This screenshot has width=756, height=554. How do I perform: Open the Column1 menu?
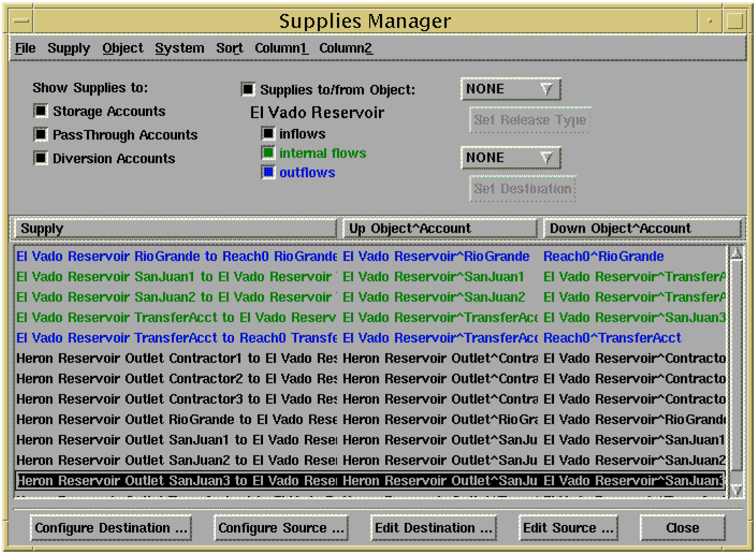[281, 48]
